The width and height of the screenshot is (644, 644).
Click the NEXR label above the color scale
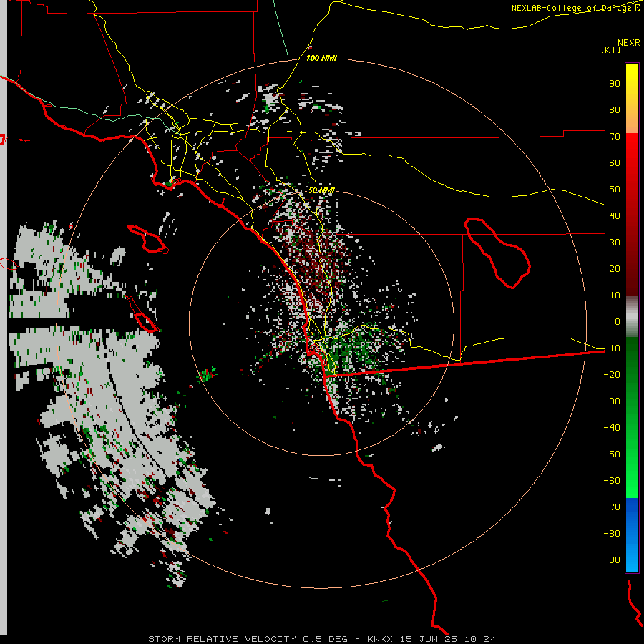(x=629, y=43)
